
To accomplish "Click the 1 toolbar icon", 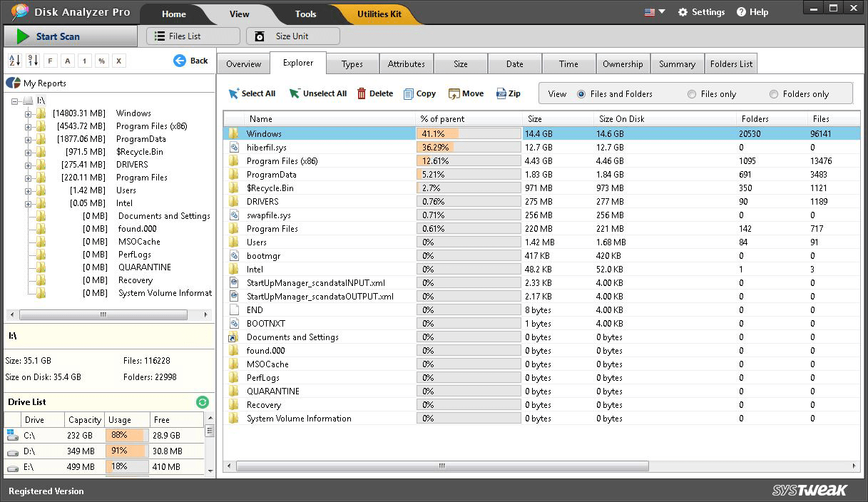I will click(84, 61).
